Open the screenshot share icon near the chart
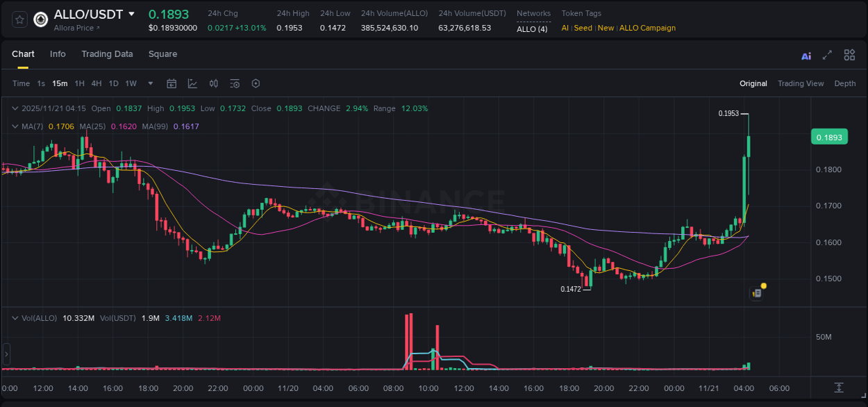The image size is (868, 407). tap(756, 292)
